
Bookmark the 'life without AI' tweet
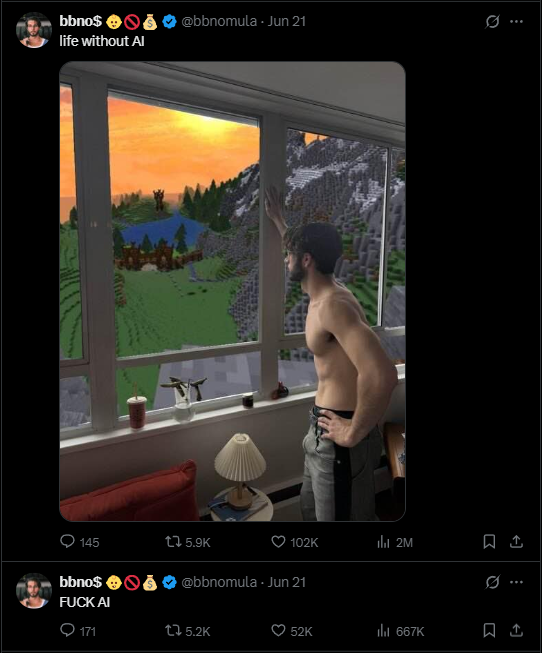coord(489,541)
